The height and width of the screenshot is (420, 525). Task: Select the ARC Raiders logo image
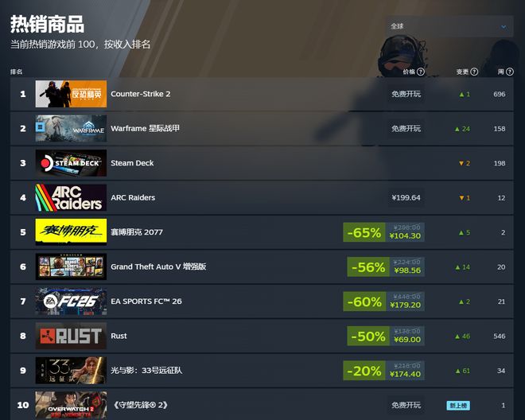(x=71, y=197)
